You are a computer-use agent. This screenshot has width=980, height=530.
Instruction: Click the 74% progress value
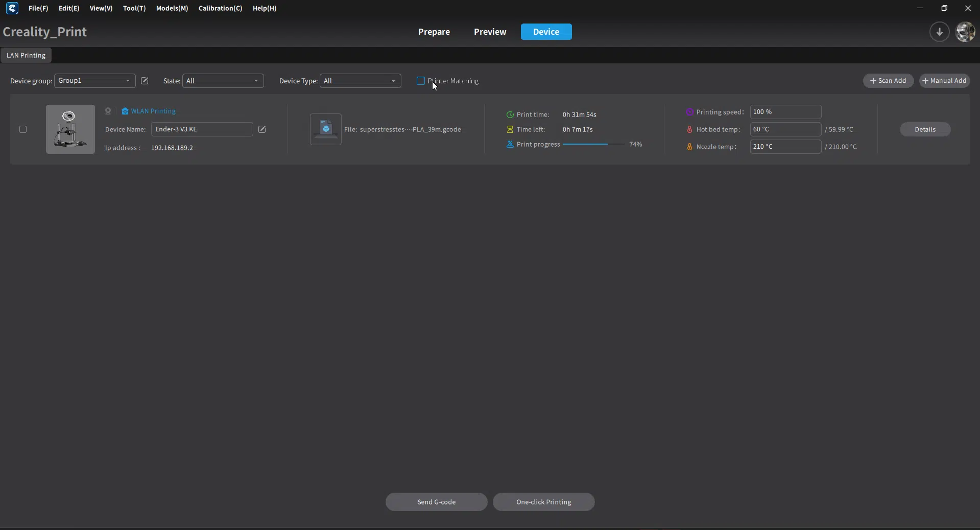coord(636,144)
